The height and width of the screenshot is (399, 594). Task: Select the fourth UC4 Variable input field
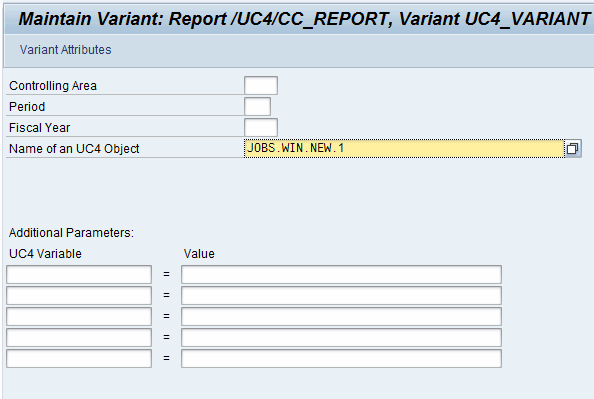tap(79, 338)
